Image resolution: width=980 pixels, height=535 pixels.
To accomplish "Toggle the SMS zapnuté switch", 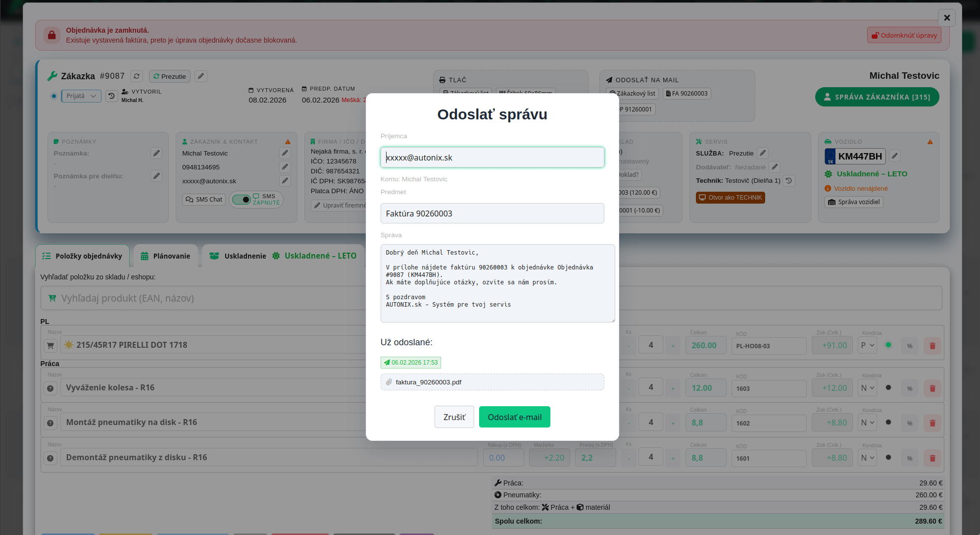I will pos(242,200).
